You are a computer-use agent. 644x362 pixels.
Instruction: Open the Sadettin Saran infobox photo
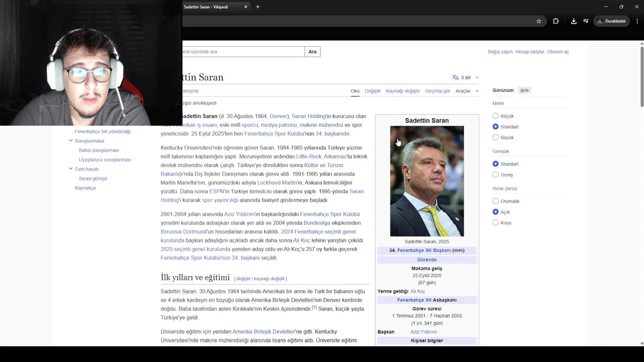point(427,181)
